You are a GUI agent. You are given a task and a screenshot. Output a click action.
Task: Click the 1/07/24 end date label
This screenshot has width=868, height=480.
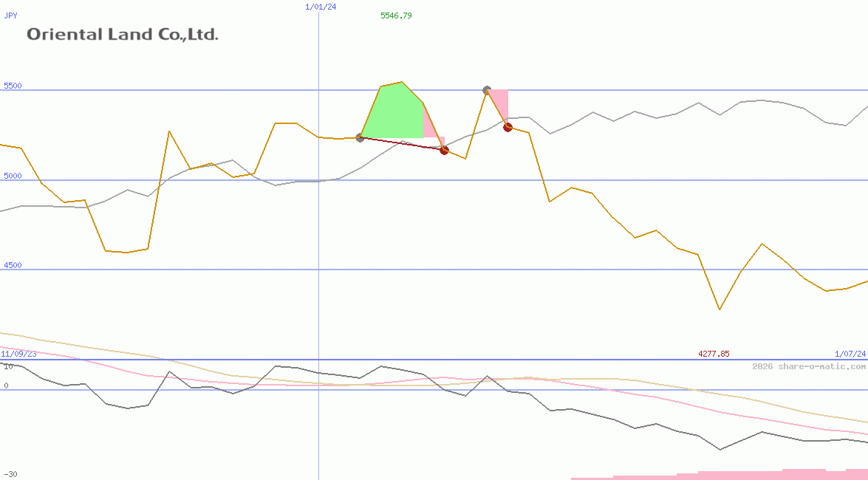pos(850,354)
